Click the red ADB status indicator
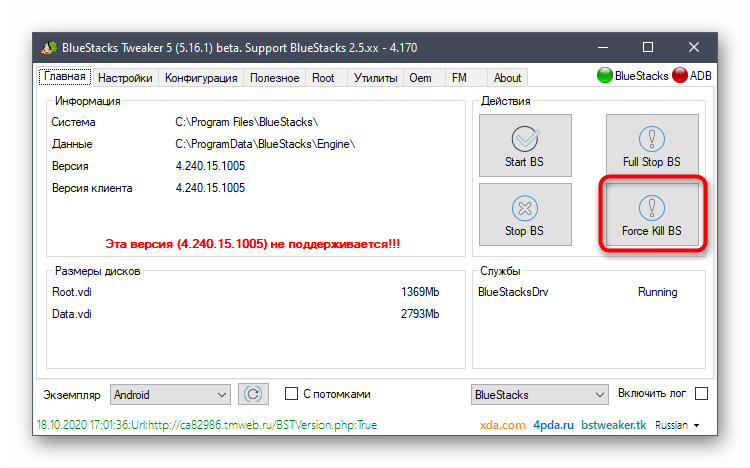 [680, 76]
